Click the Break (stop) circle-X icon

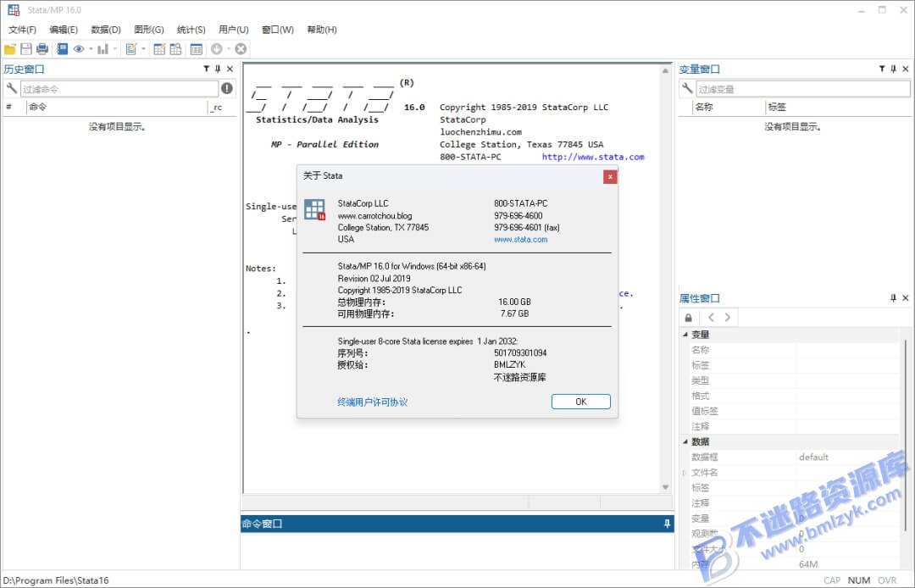pos(241,50)
